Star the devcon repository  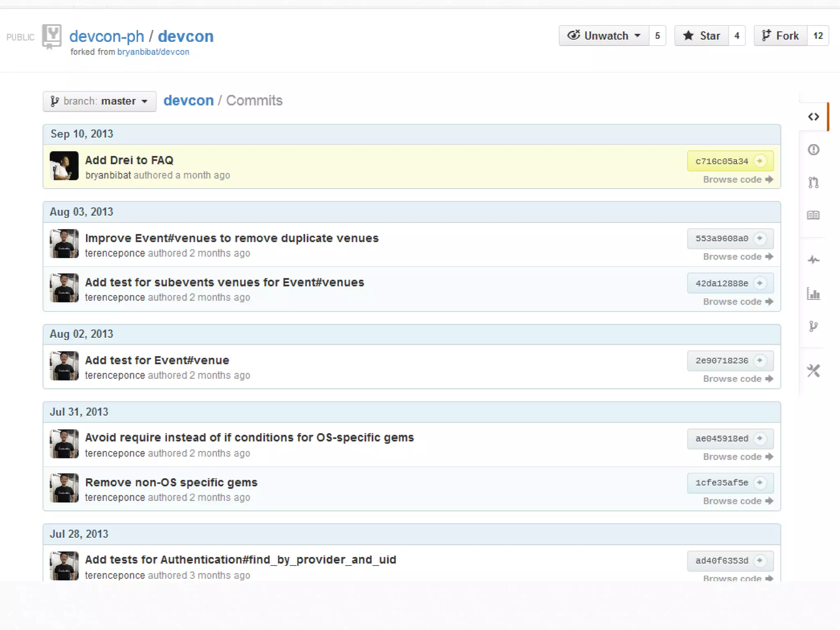click(702, 36)
